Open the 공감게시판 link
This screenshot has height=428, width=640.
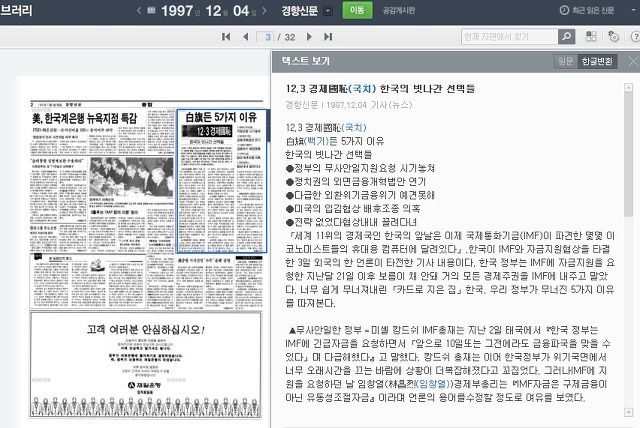point(399,11)
